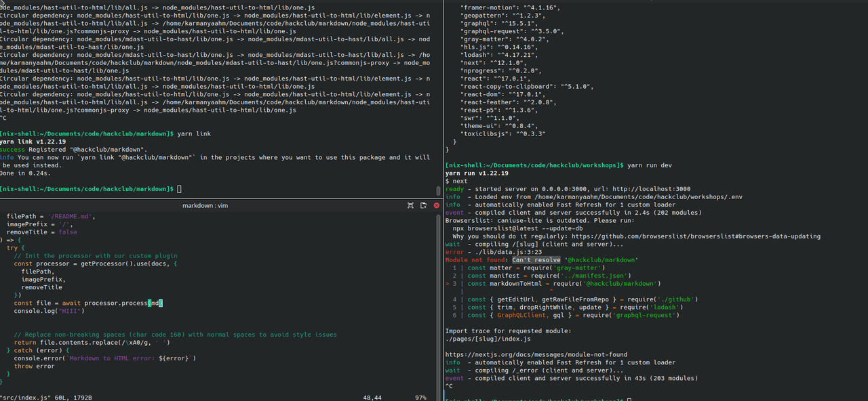The image size is (868, 401).
Task: Place cursor on the throw error line
Action: click(34, 366)
